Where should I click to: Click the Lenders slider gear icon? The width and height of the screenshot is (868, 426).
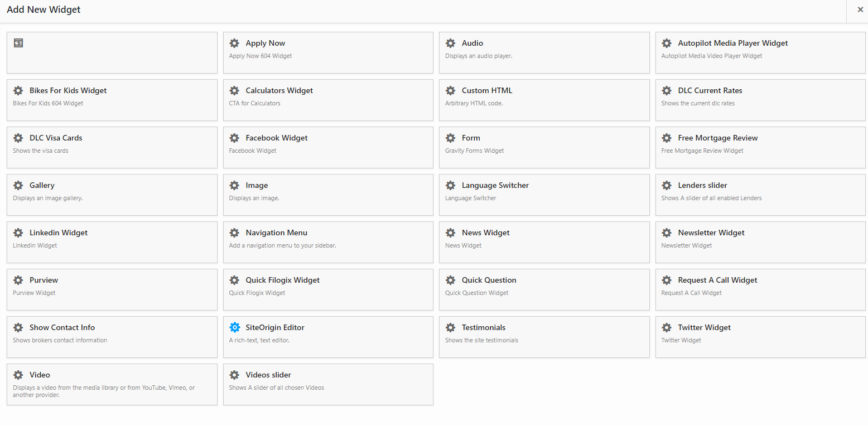pyautogui.click(x=667, y=185)
